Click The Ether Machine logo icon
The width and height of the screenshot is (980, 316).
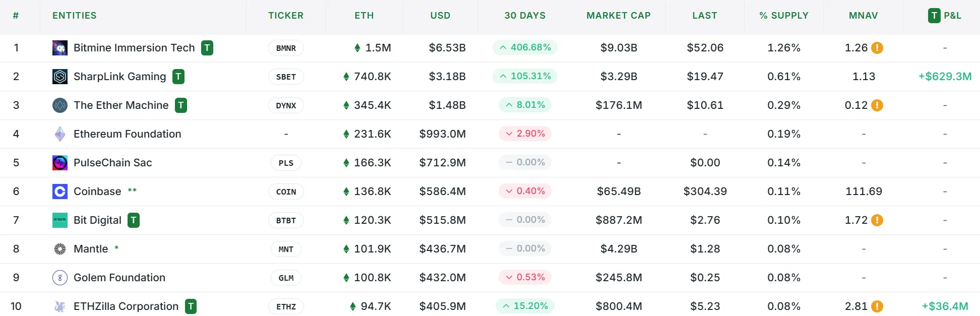(x=60, y=105)
